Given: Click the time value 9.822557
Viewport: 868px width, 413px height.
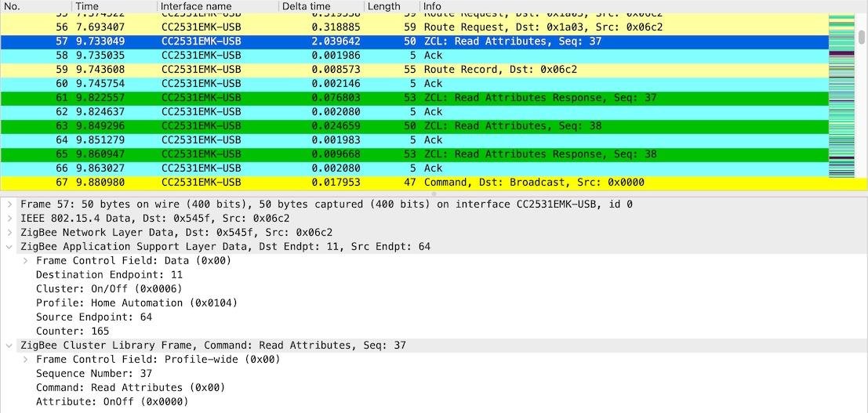Looking at the screenshot, I should (100, 98).
